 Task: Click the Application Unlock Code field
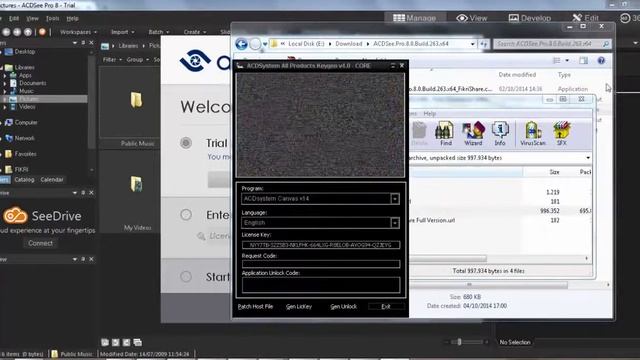point(321,285)
